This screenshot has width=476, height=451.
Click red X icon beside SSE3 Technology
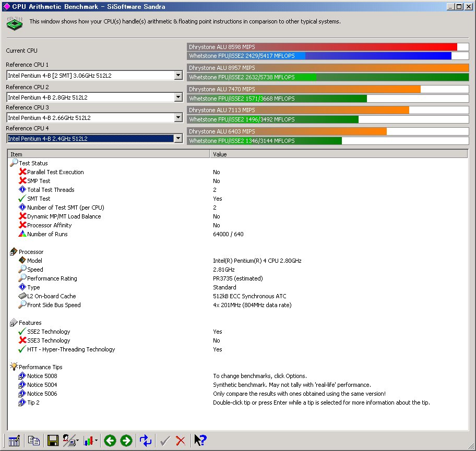pyautogui.click(x=22, y=340)
